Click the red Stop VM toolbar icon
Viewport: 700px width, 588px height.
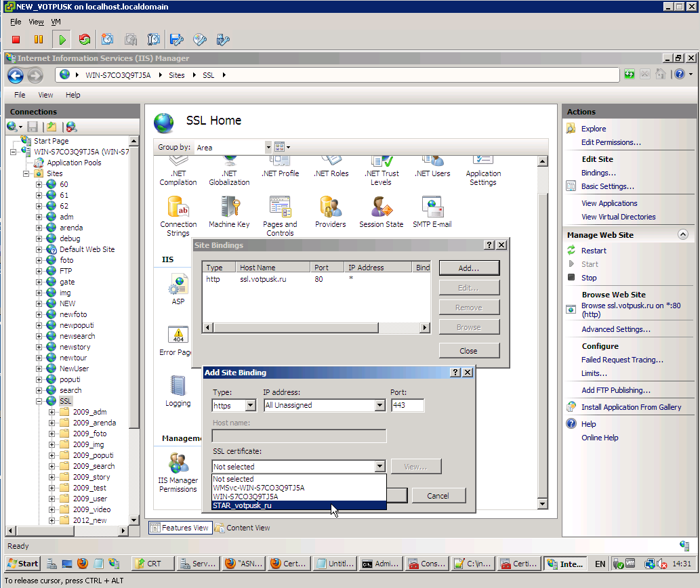(x=16, y=40)
